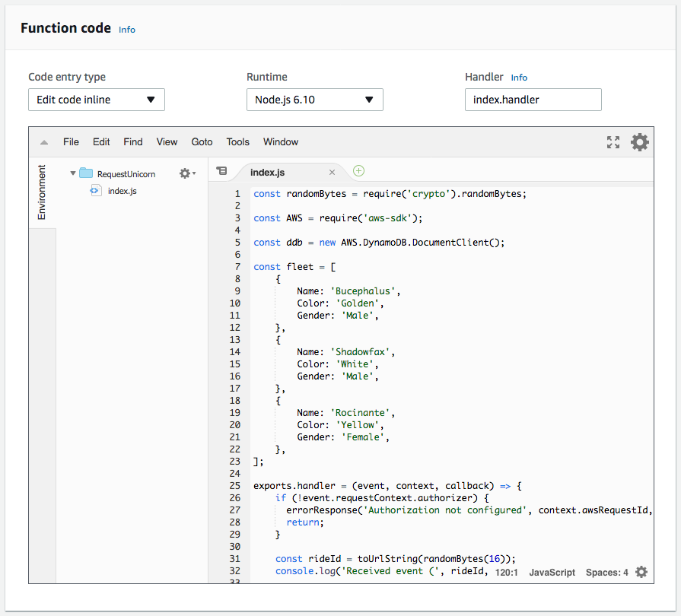Click the Function code Info link
Screen dimensions: 681x616
[x=127, y=30]
